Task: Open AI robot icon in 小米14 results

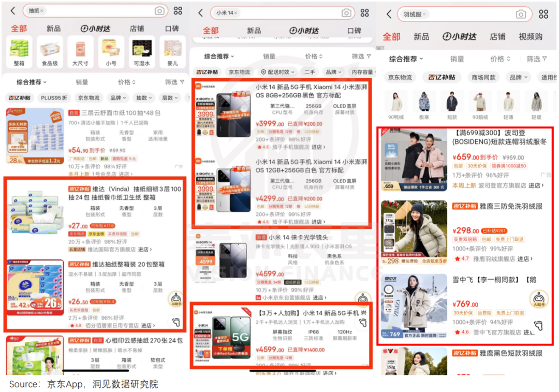Action: (x=362, y=299)
